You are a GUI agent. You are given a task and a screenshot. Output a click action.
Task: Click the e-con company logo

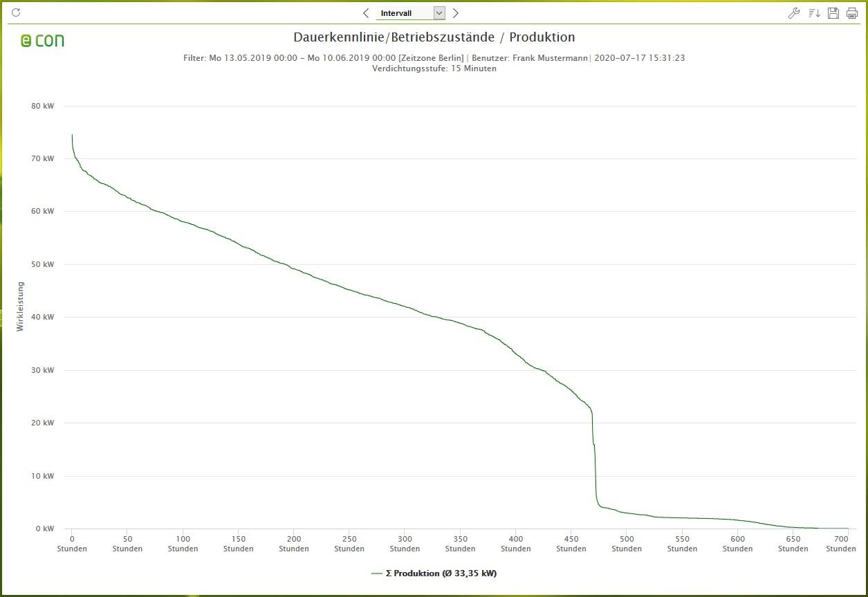pos(41,41)
